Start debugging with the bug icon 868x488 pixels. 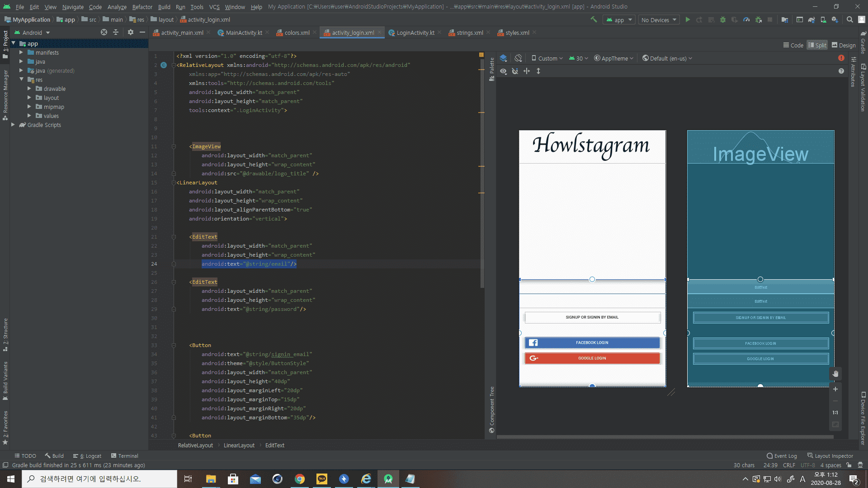click(x=723, y=20)
